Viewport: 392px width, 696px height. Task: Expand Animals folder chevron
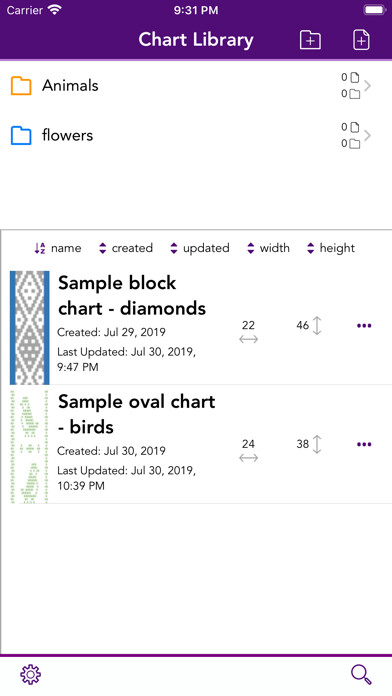pos(368,86)
